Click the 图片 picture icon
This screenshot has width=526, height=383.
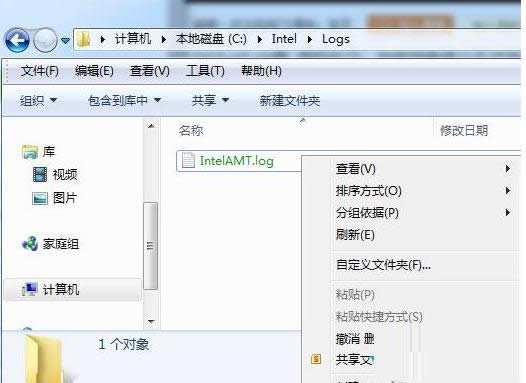40,198
